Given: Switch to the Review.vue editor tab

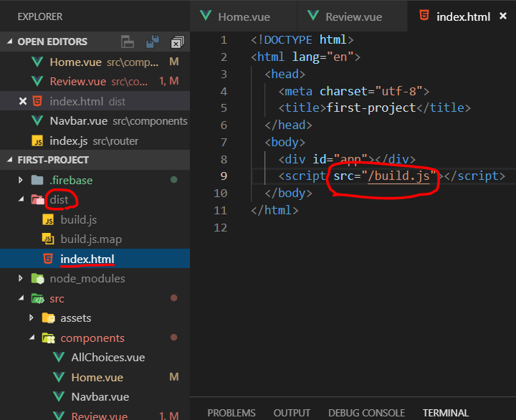Looking at the screenshot, I should [x=352, y=16].
